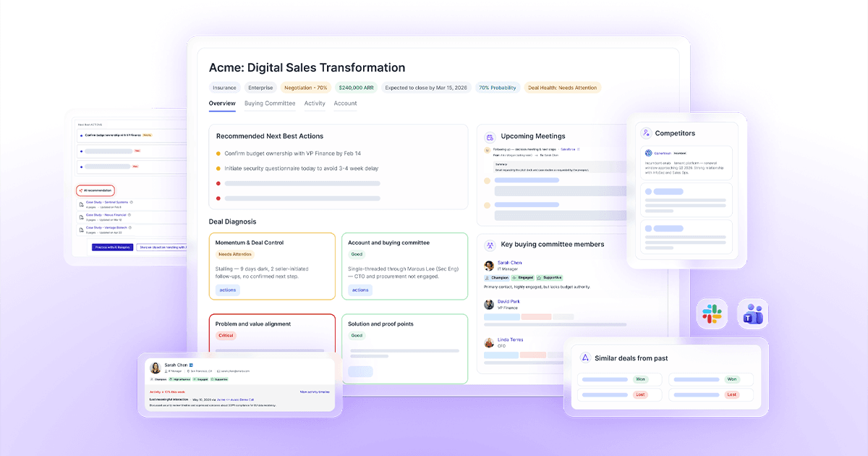Click the Nexus Financial case study document icon
Screen dimensions: 868x456
(82, 217)
